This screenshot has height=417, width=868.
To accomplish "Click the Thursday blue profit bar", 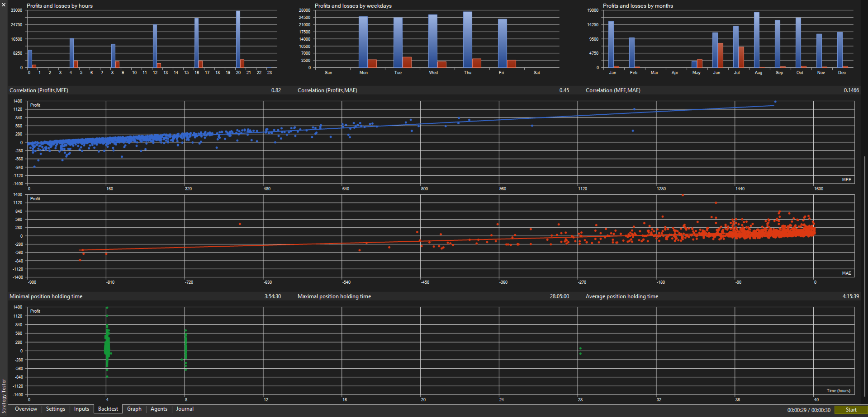I will click(x=468, y=40).
